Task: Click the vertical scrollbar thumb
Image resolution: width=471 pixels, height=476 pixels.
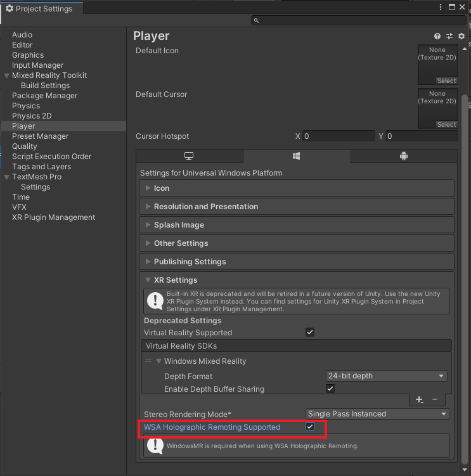Action: (x=464, y=280)
